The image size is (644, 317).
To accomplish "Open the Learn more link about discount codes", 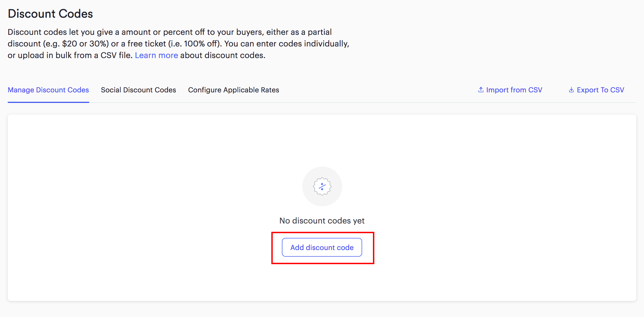I will [x=156, y=55].
